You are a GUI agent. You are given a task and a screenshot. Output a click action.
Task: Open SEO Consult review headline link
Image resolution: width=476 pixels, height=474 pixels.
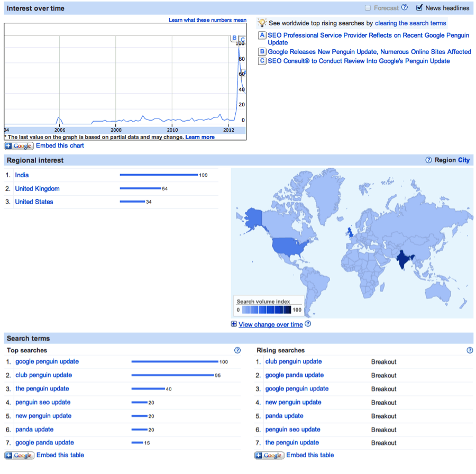click(x=359, y=61)
